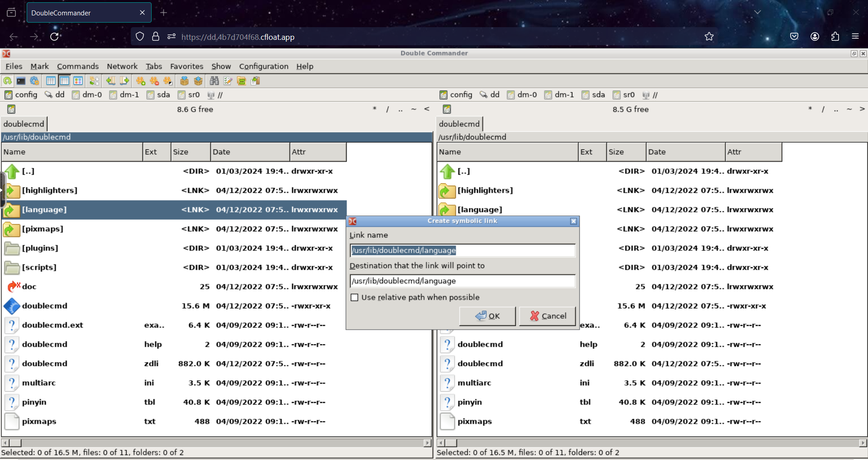This screenshot has width=868, height=460.
Task: Open the left panel drive list button
Action: [x=11, y=109]
